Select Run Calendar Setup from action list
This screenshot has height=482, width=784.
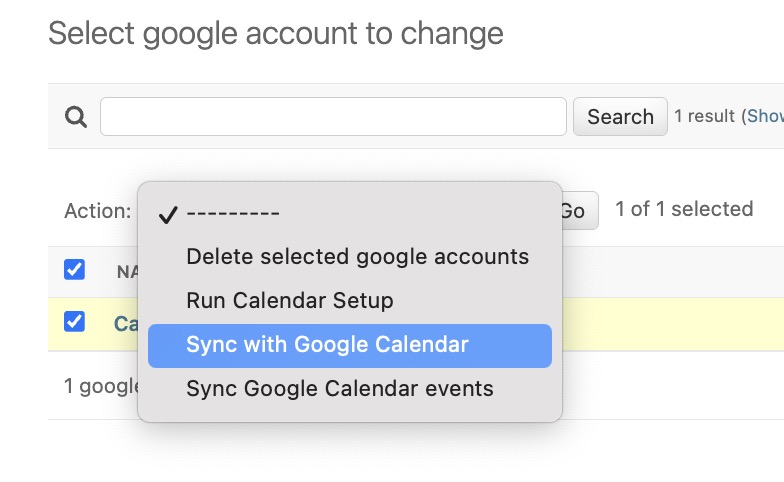pos(289,301)
